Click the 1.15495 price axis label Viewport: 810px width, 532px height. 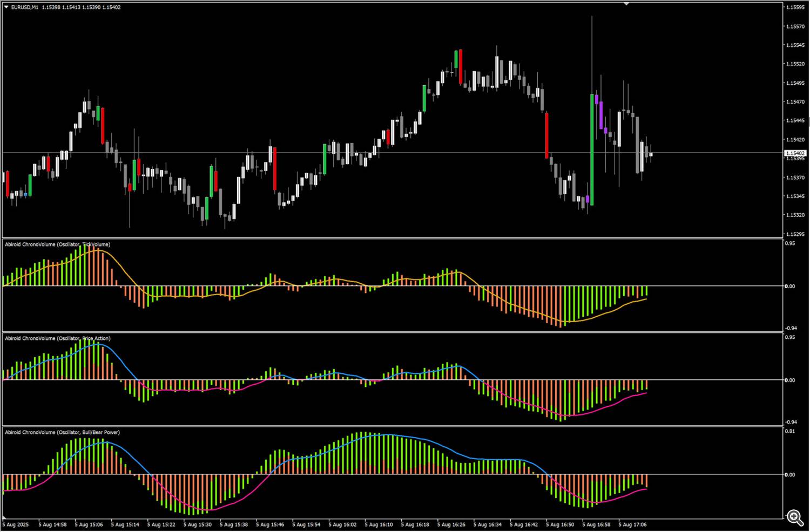(795, 83)
